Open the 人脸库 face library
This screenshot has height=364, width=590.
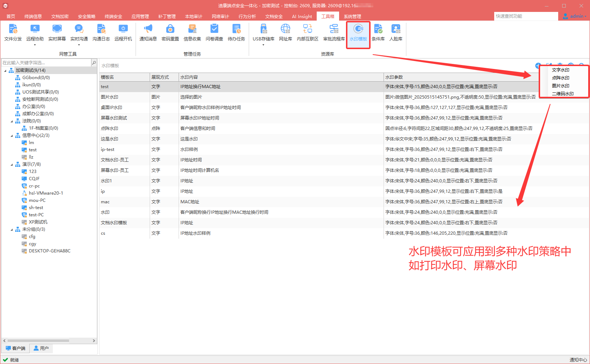coord(396,32)
